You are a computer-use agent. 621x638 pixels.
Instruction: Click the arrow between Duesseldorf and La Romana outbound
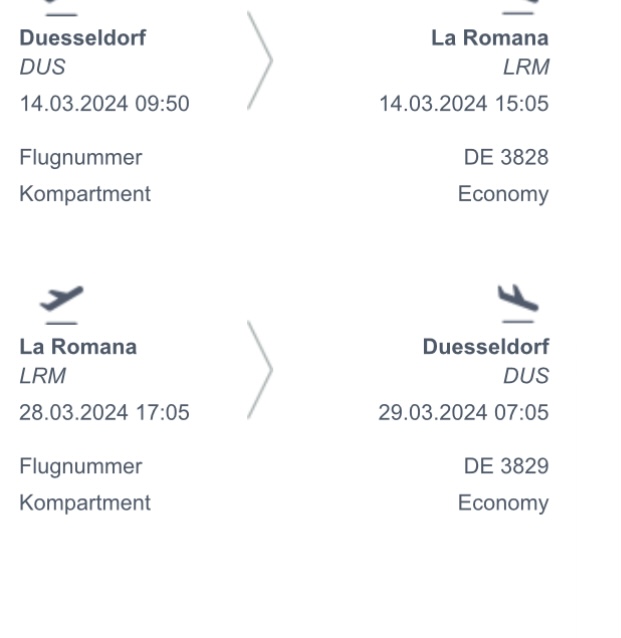click(259, 60)
